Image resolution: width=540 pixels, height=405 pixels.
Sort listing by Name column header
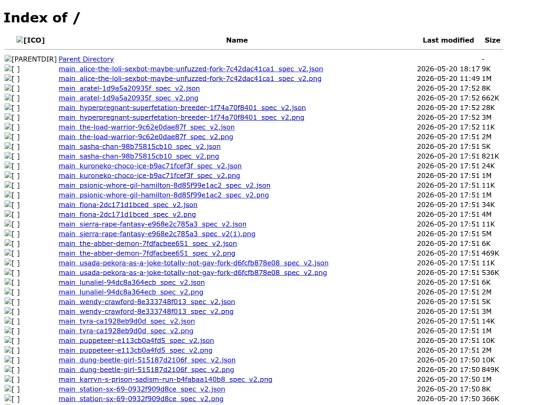click(237, 40)
